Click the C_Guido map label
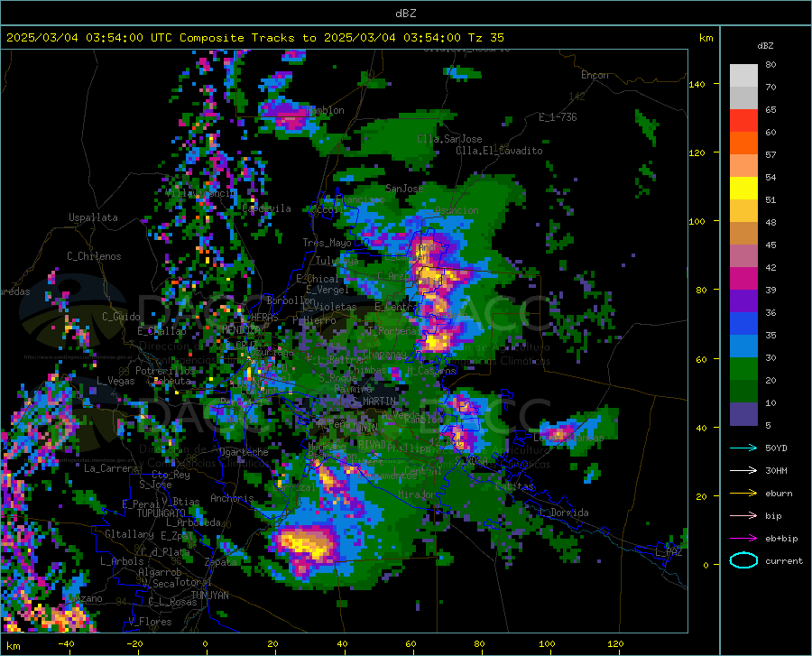Viewport: 812px width, 656px height. point(121,317)
